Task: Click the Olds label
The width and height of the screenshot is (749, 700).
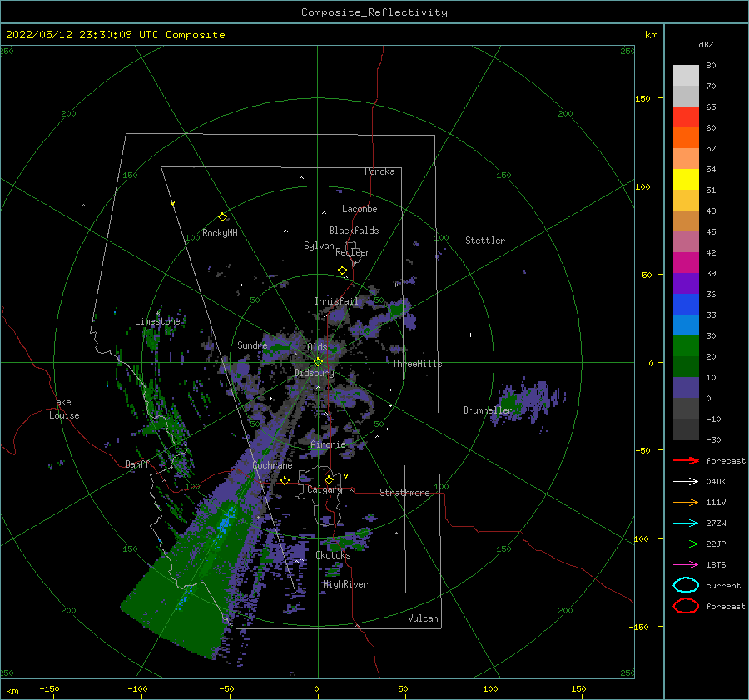Action: pos(317,347)
